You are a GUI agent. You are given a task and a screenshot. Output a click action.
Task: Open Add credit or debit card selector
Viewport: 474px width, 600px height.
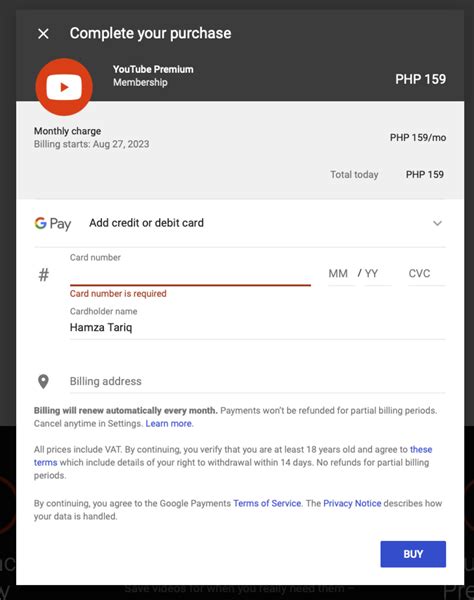pos(240,223)
